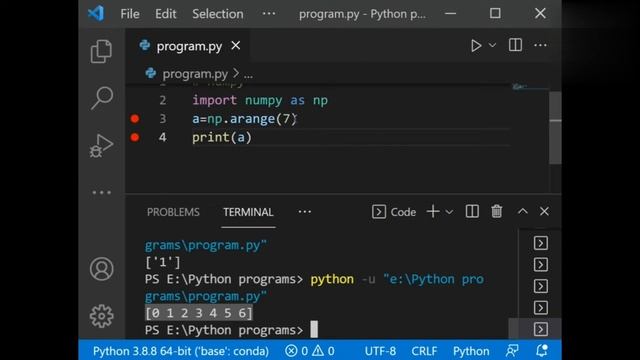The width and height of the screenshot is (640, 360).
Task: Open the Selection menu
Action: 218,14
